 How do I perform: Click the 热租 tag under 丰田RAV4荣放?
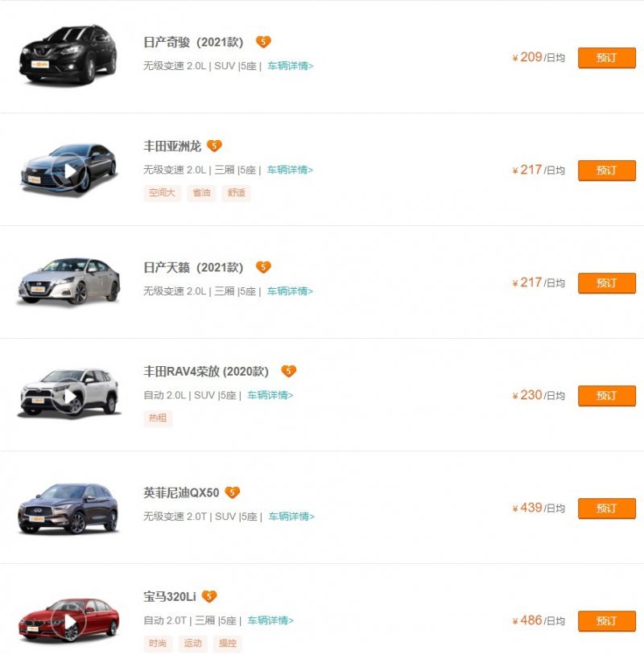pos(158,418)
